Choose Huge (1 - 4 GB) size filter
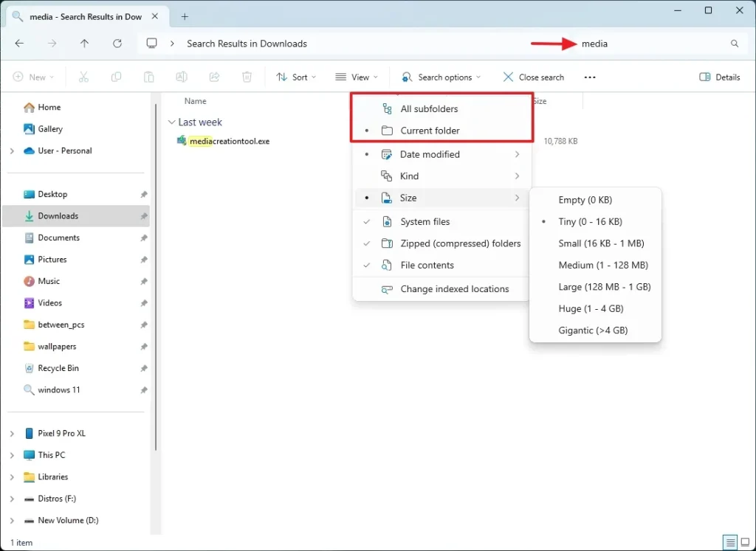This screenshot has width=756, height=551. (595, 308)
